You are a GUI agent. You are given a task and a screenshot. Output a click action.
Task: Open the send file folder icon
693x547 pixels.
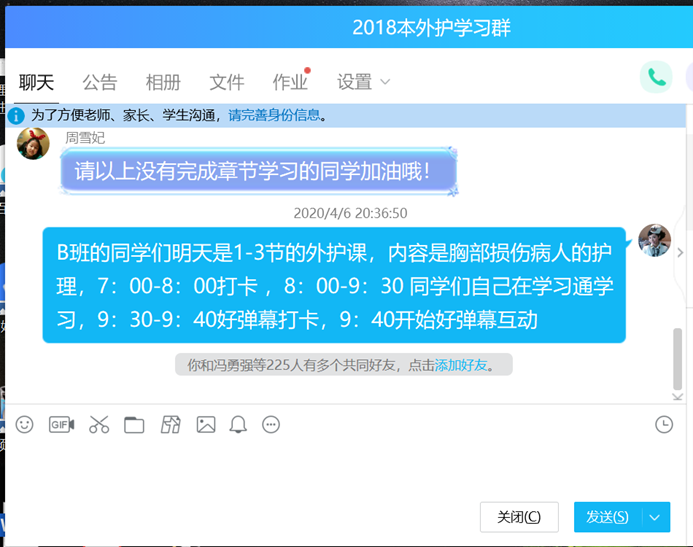coord(134,425)
